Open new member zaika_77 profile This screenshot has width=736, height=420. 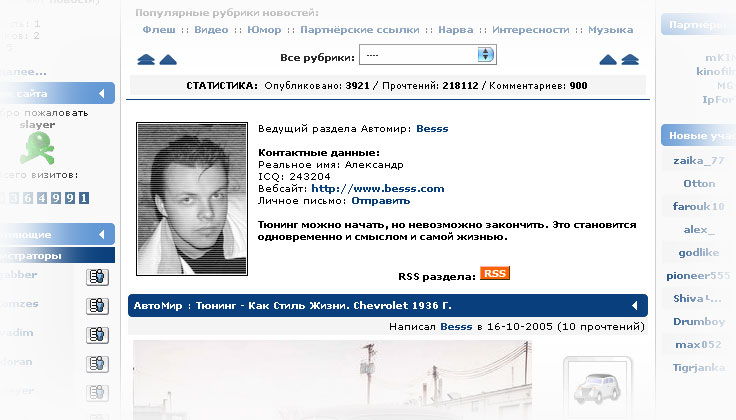[698, 160]
